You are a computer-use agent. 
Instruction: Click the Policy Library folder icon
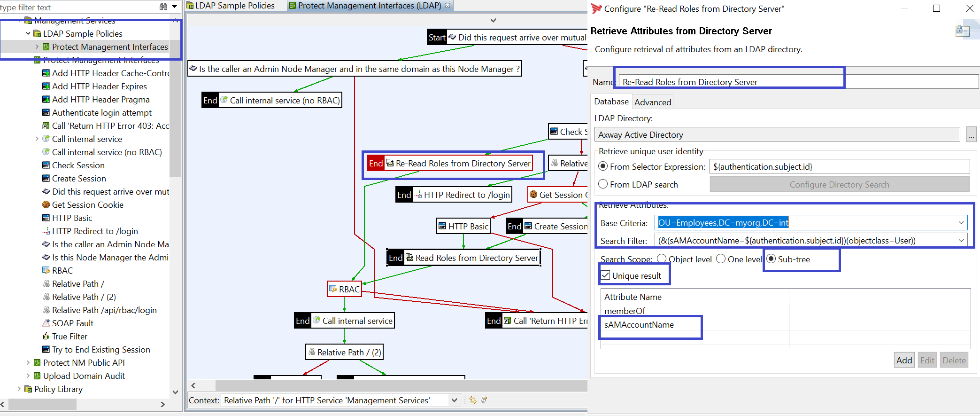coord(28,389)
